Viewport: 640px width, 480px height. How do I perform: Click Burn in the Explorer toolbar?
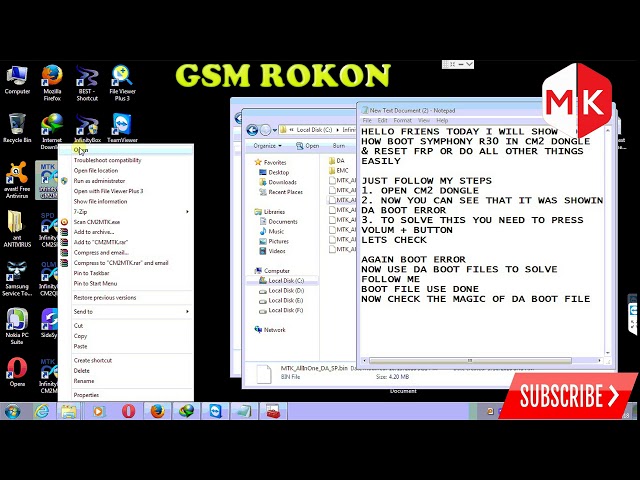pos(338,146)
